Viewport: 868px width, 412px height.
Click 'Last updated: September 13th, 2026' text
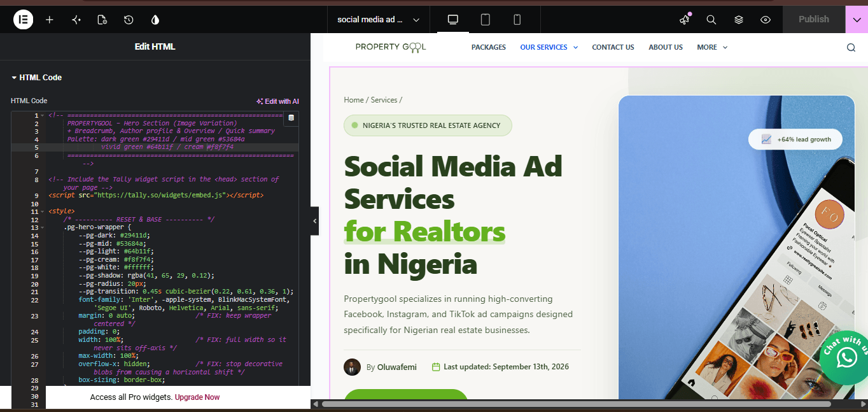(506, 367)
